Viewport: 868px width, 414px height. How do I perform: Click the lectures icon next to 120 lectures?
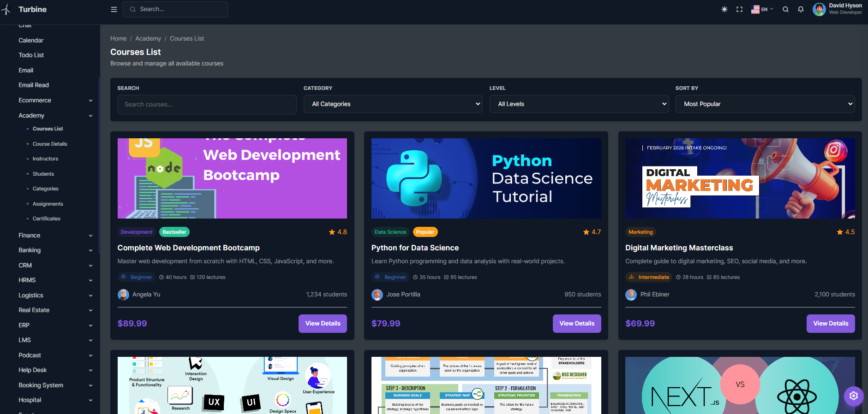pyautogui.click(x=192, y=277)
